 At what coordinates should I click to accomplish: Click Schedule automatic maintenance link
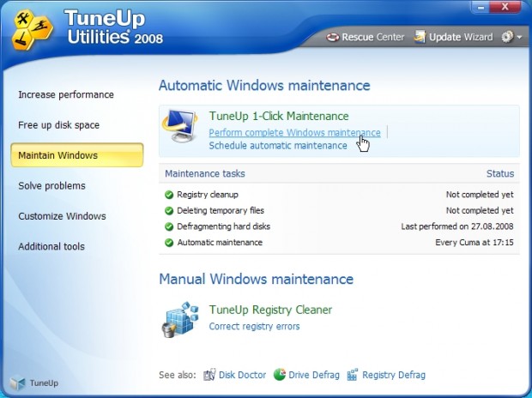(x=278, y=146)
